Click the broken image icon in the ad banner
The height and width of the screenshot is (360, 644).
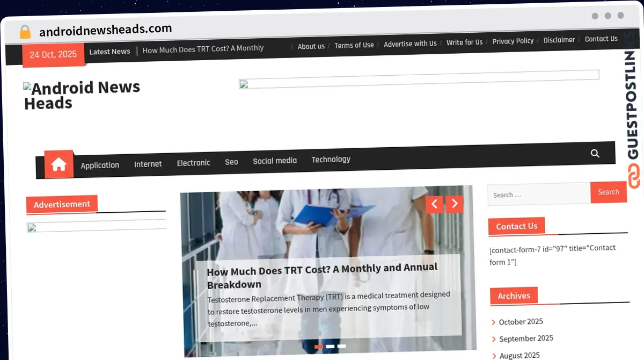(245, 84)
